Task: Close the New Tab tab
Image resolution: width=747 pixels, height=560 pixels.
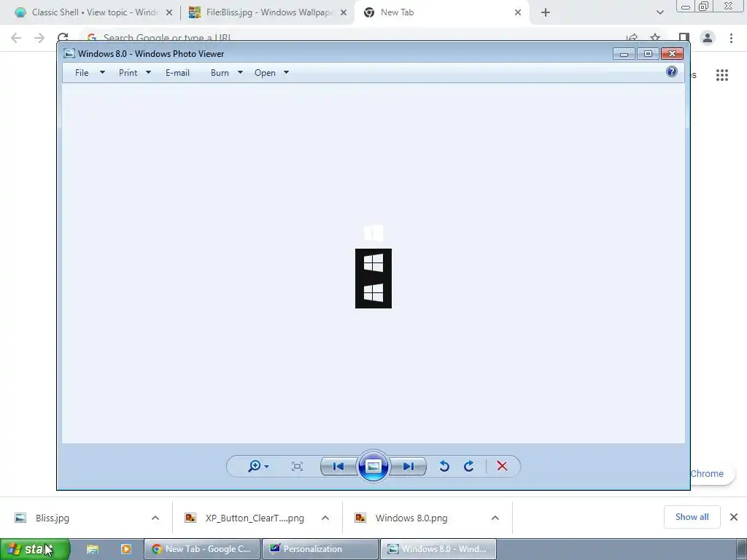Action: click(x=518, y=13)
